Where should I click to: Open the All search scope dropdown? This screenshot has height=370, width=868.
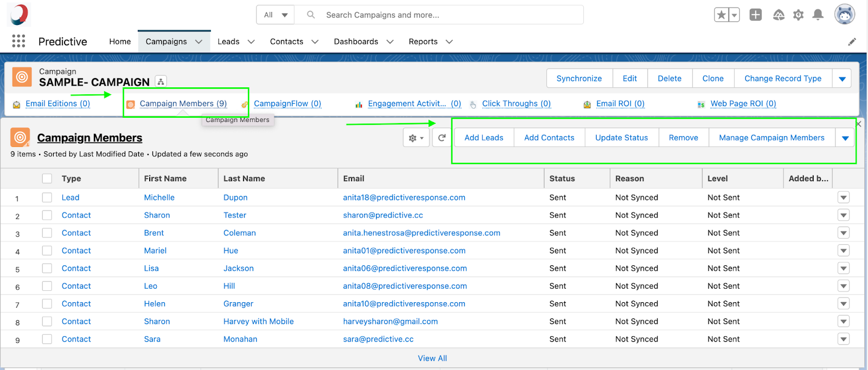tap(276, 15)
